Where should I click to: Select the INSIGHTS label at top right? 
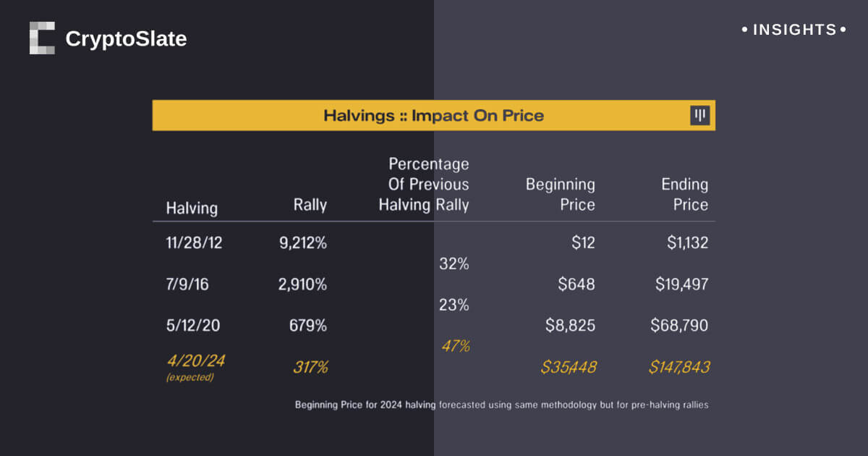(794, 30)
